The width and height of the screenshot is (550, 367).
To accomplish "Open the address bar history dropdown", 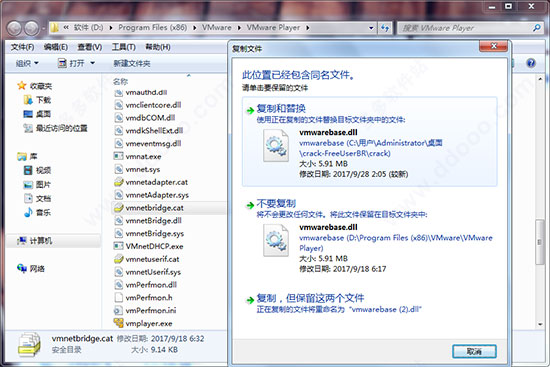I will point(371,28).
